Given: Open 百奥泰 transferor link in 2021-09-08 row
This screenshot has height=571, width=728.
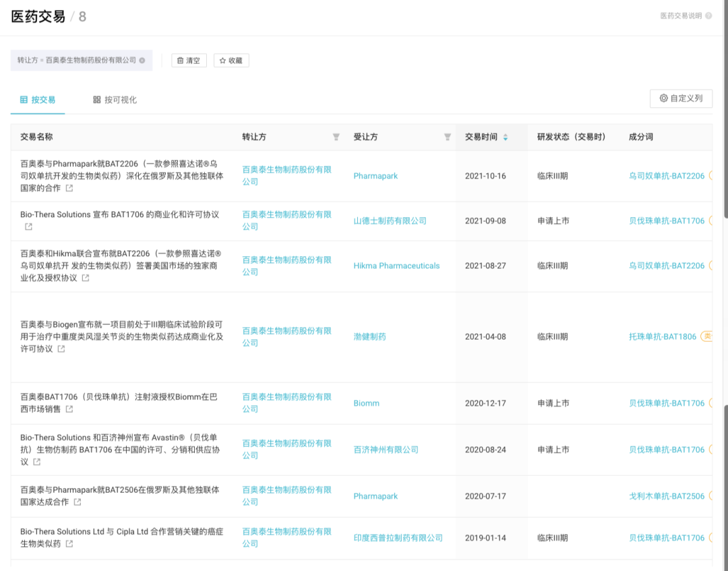Looking at the screenshot, I should pos(287,220).
